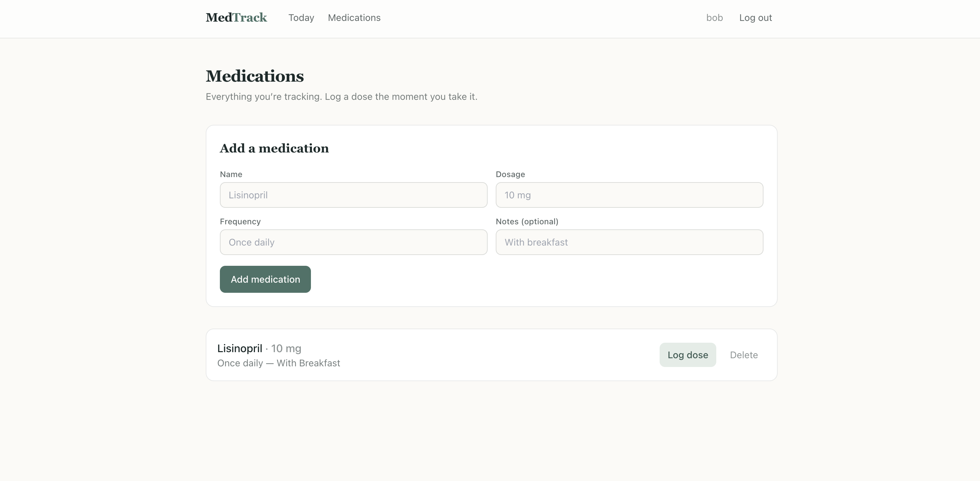Click the Name field label
This screenshot has width=980, height=481.
coord(231,174)
